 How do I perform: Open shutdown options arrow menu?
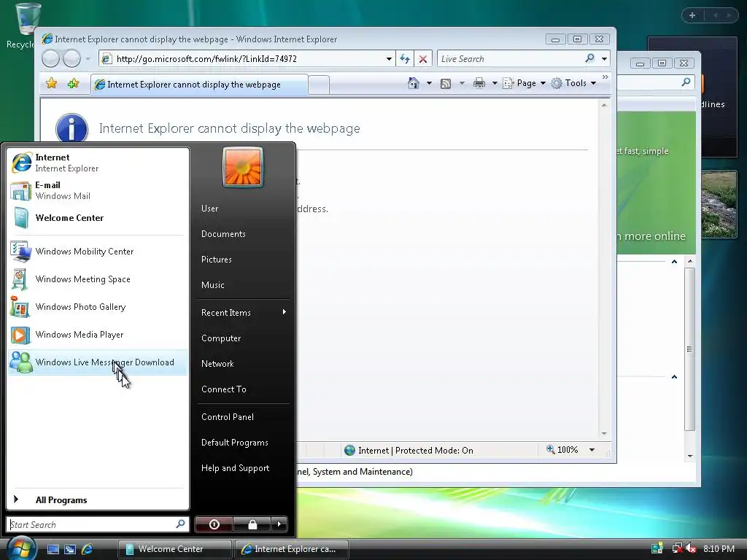coord(279,524)
